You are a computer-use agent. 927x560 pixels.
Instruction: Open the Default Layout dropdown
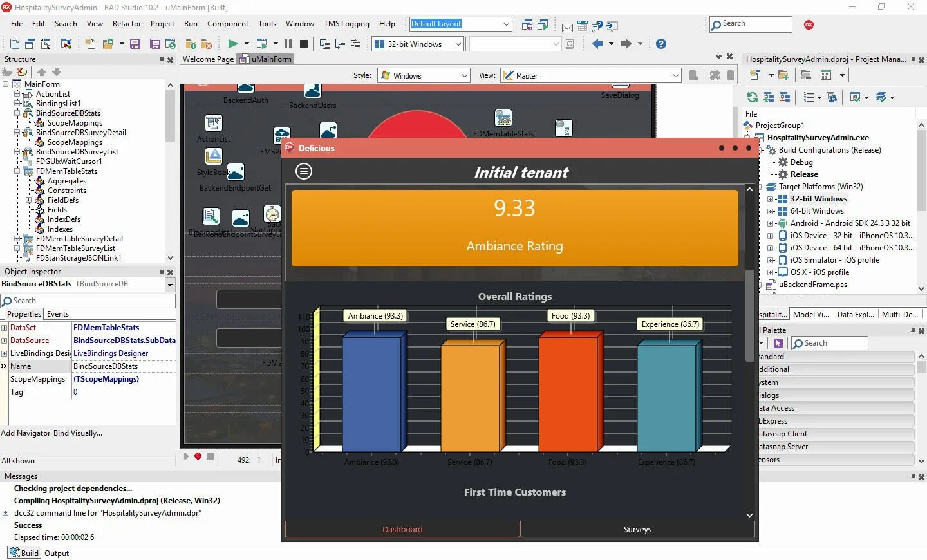506,24
